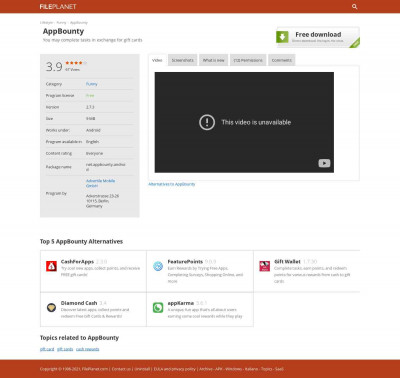400x378 pixels.
Task: Open the Contact us footer link
Action: coord(121,369)
